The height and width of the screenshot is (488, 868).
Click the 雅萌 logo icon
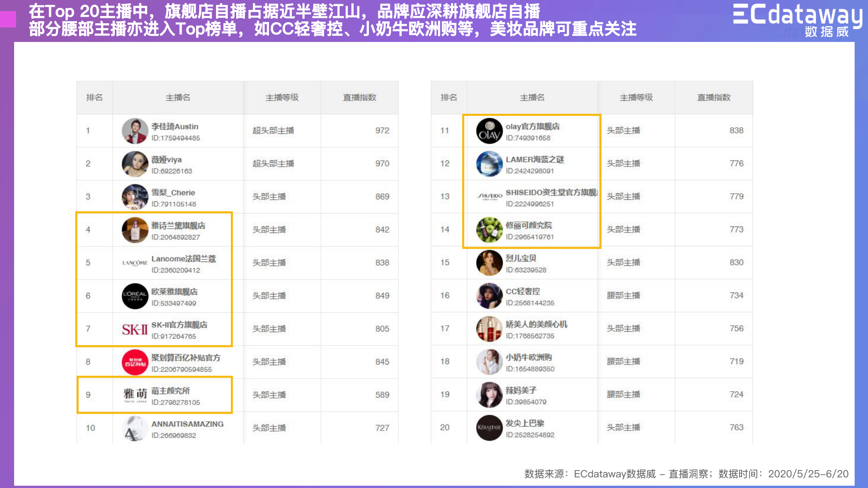pyautogui.click(x=135, y=395)
